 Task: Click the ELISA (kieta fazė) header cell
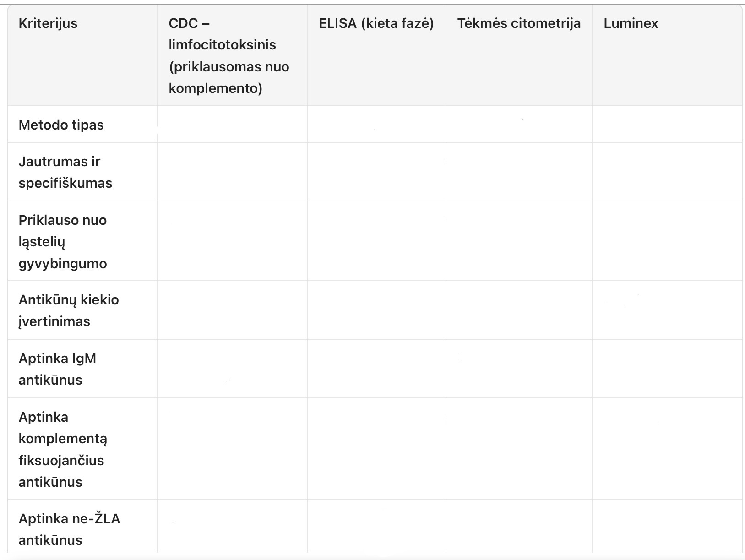point(376,23)
